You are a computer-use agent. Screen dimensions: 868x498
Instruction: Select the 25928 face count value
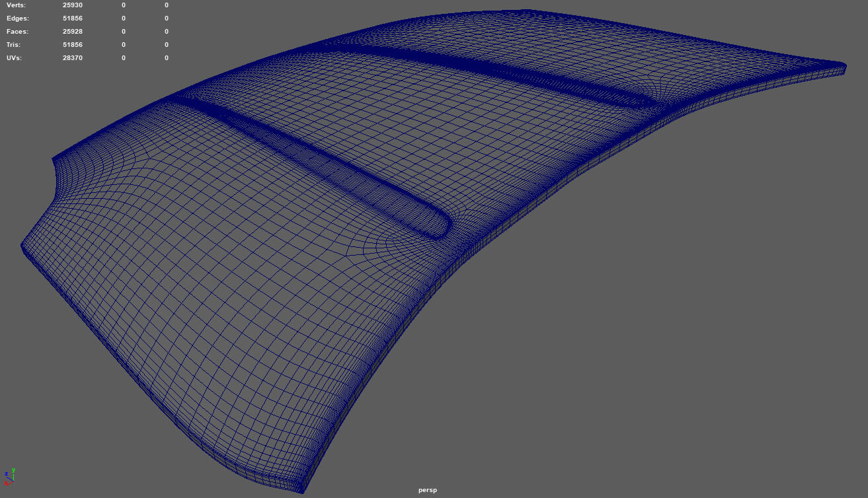point(73,32)
